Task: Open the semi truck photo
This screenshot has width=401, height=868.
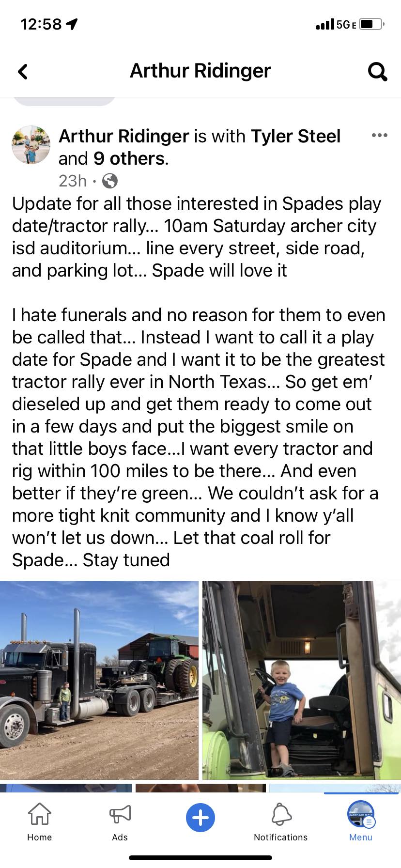Action: coord(99,680)
